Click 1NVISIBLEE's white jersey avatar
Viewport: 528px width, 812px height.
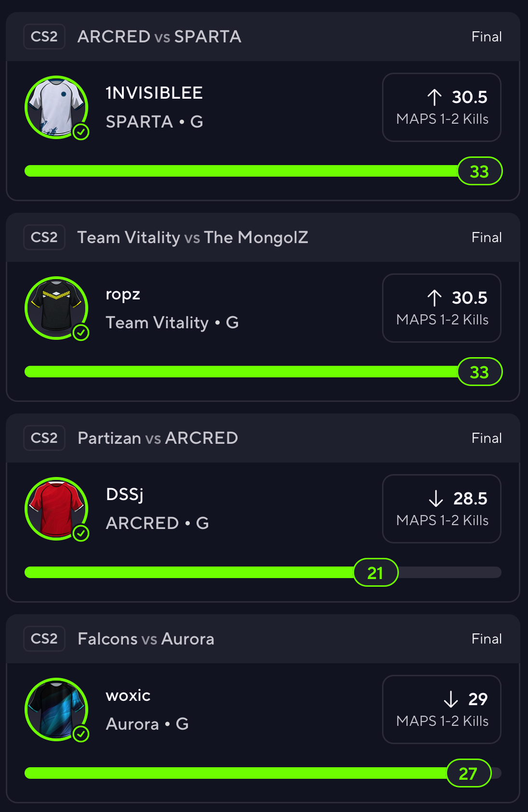(56, 107)
